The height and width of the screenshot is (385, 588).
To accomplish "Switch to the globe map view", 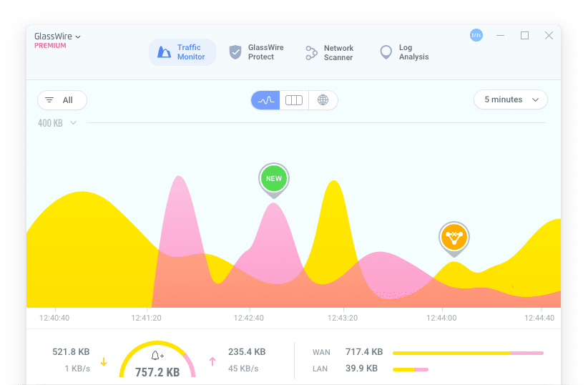I will (x=323, y=100).
